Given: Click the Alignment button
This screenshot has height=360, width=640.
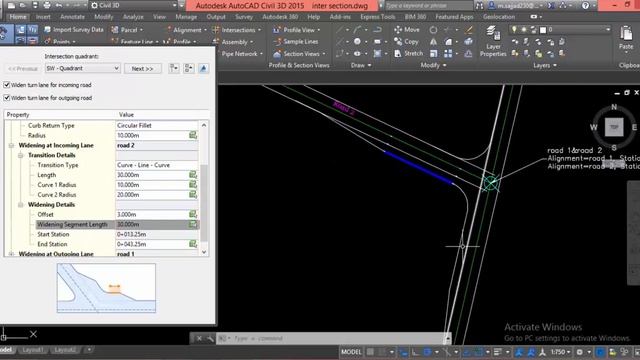Looking at the screenshot, I should [x=186, y=30].
